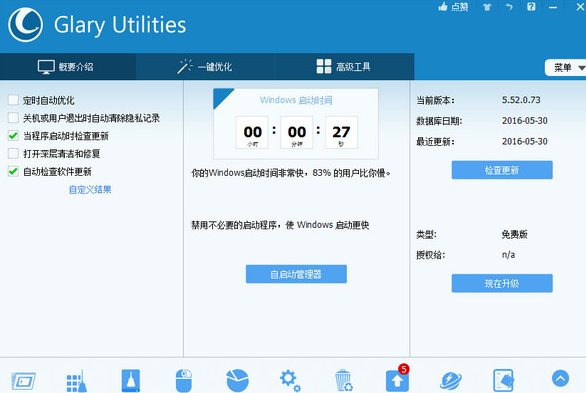Collapse the dock with the up-chevron circle
Screen dimensions: 586x393
point(560,378)
